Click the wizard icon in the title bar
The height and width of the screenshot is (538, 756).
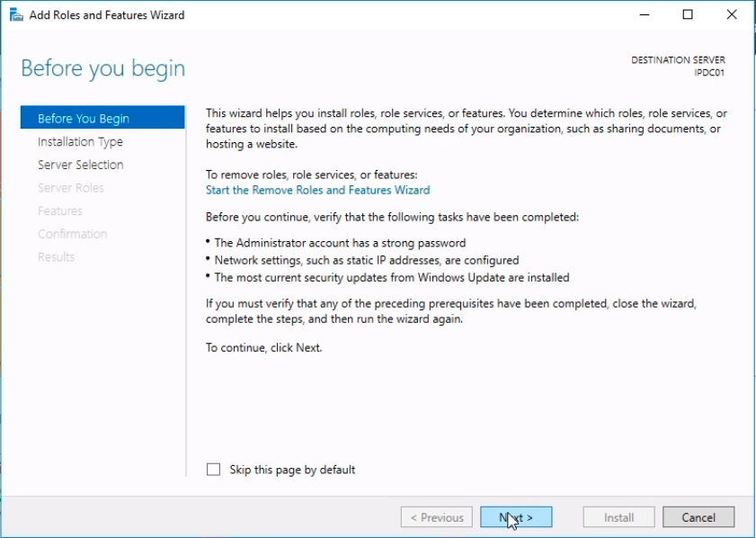[x=15, y=14]
